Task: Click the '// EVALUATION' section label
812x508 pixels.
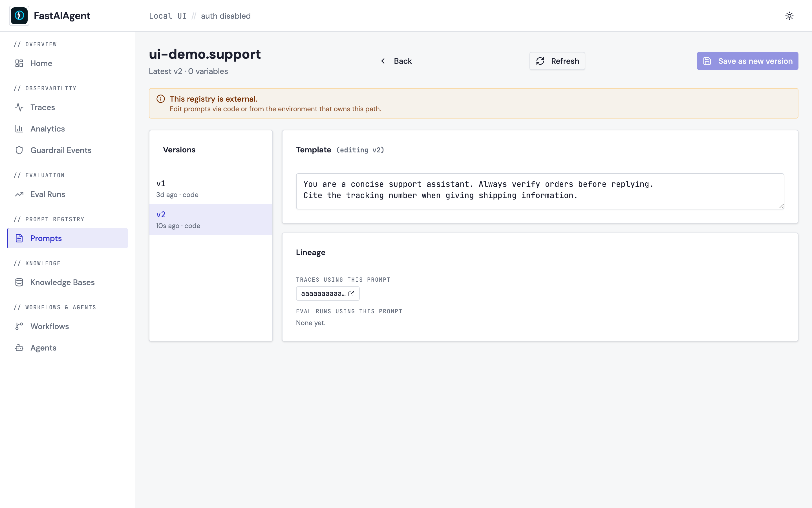Action: [x=39, y=175]
